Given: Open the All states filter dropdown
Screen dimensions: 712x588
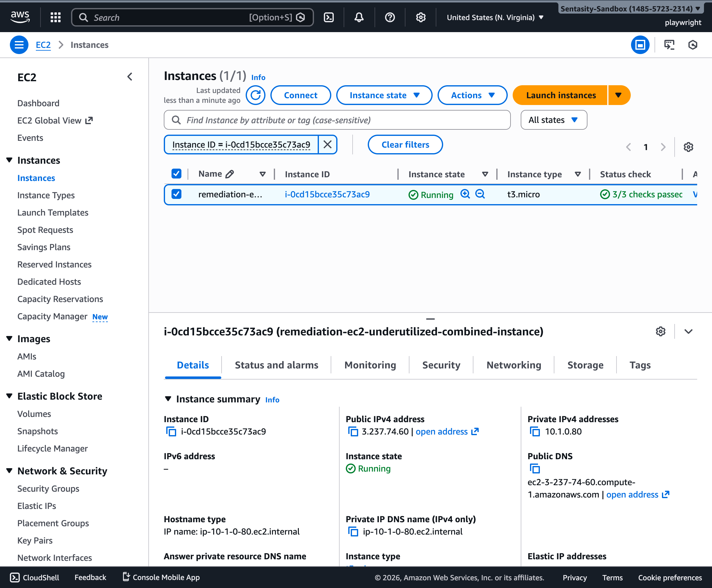Looking at the screenshot, I should (x=553, y=120).
